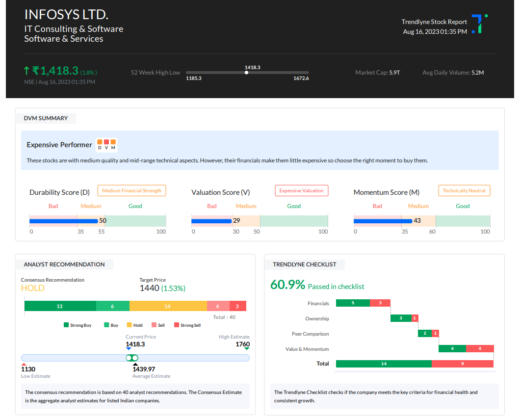Image resolution: width=520 pixels, height=420 pixels.
Task: Click the 1439.97 Average Estimate value
Action: [144, 369]
